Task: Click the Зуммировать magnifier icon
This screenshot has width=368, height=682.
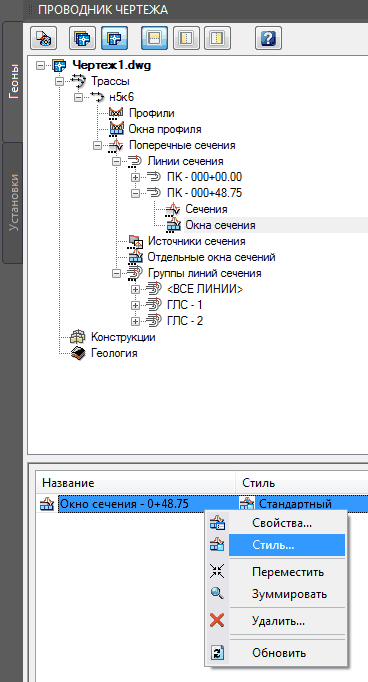Action: click(217, 593)
